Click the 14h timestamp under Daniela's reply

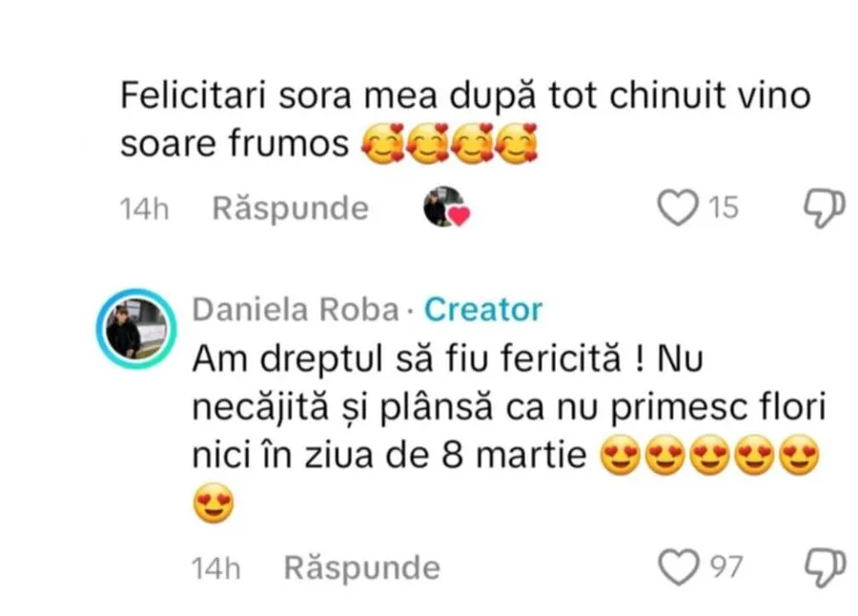[216, 567]
